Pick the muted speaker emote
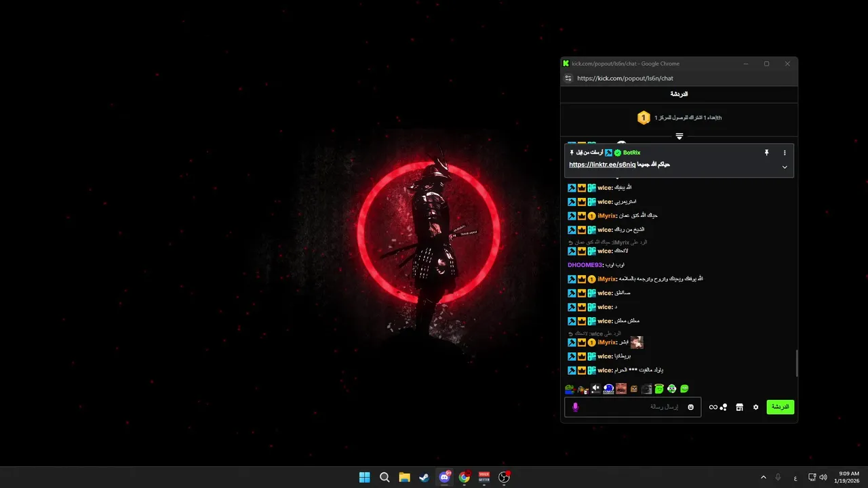 pyautogui.click(x=595, y=389)
